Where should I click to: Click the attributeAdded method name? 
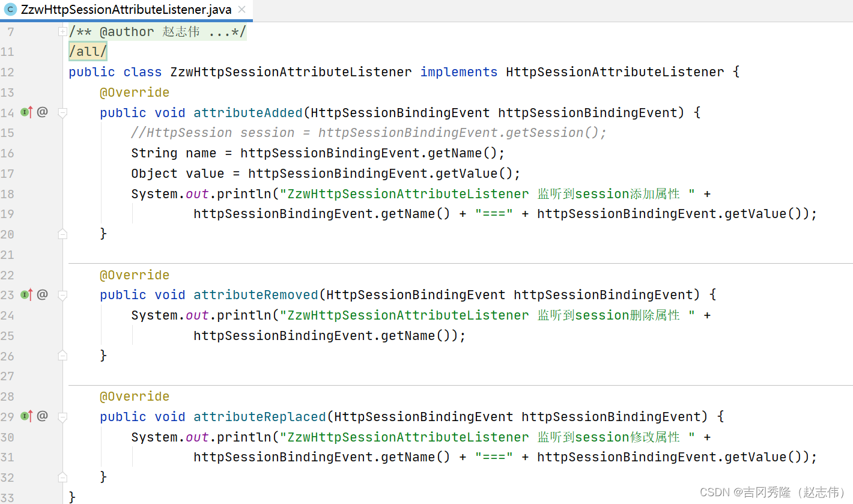point(248,112)
